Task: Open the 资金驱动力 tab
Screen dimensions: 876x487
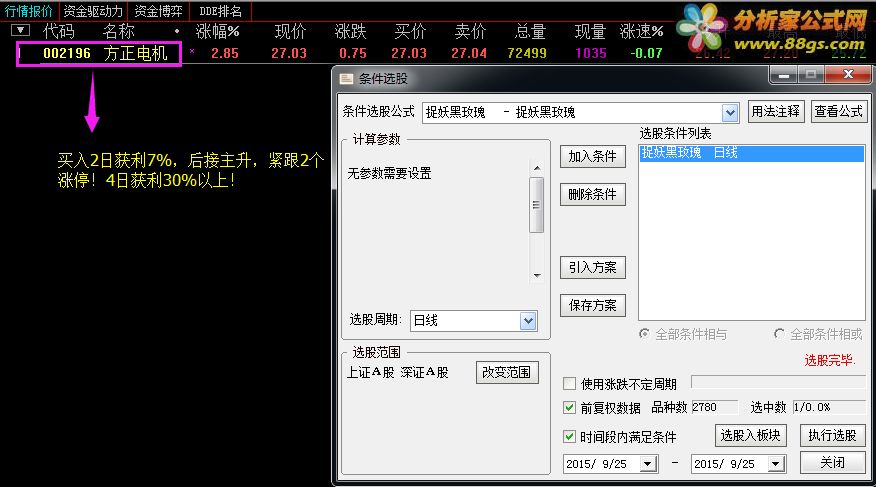Action: coord(93,11)
